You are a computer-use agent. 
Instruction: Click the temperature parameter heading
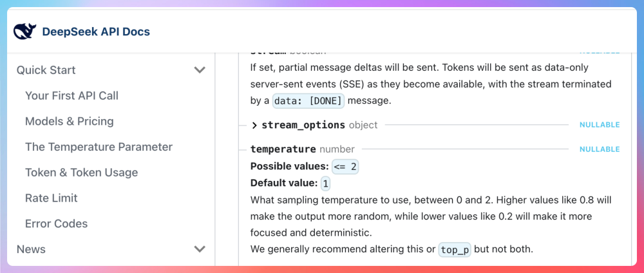click(x=283, y=149)
